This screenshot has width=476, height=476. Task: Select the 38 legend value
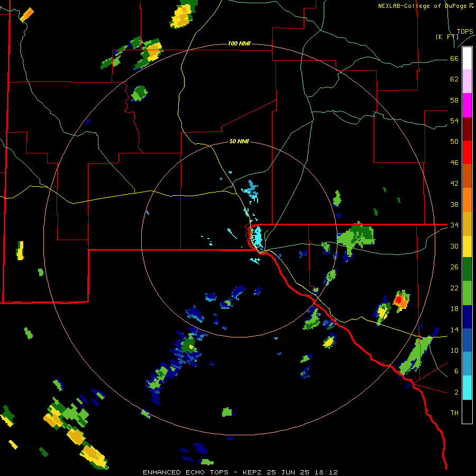point(454,204)
